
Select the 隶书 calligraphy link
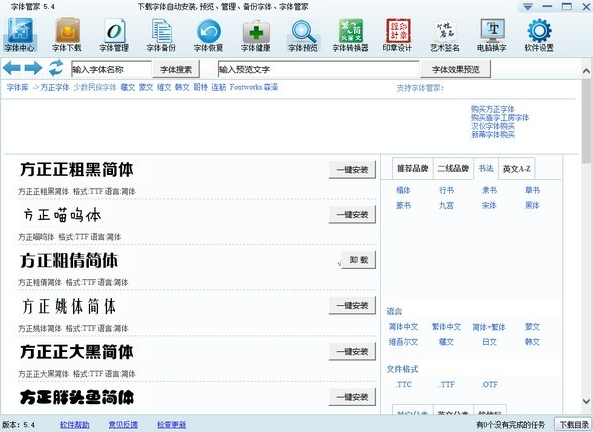point(489,190)
